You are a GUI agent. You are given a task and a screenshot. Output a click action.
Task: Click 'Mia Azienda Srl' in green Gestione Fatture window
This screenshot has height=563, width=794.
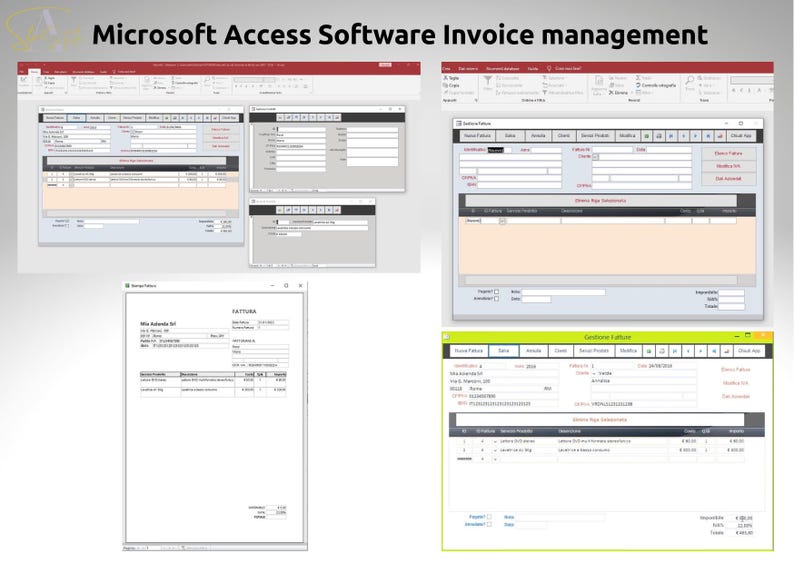tap(466, 373)
